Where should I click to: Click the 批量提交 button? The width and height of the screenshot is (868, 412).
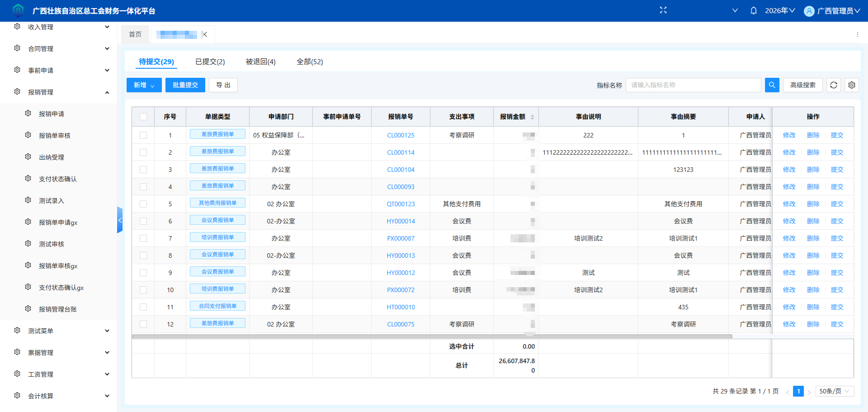tap(185, 85)
